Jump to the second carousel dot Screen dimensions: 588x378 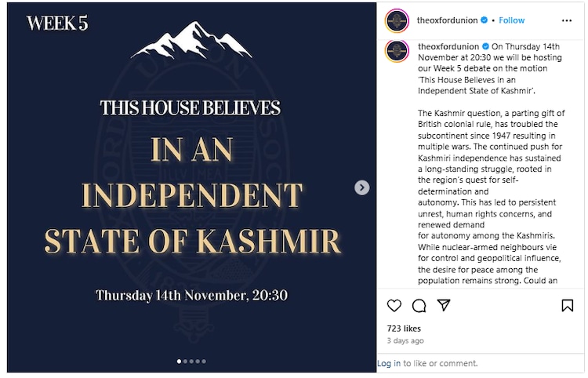185,362
